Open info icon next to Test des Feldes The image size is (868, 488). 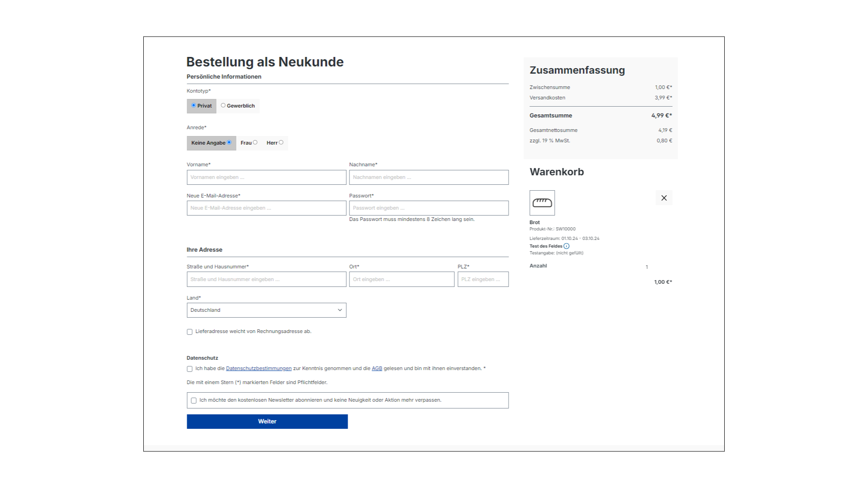click(x=566, y=246)
